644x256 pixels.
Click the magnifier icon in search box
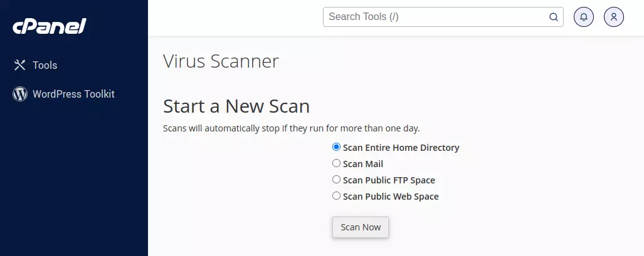point(554,17)
